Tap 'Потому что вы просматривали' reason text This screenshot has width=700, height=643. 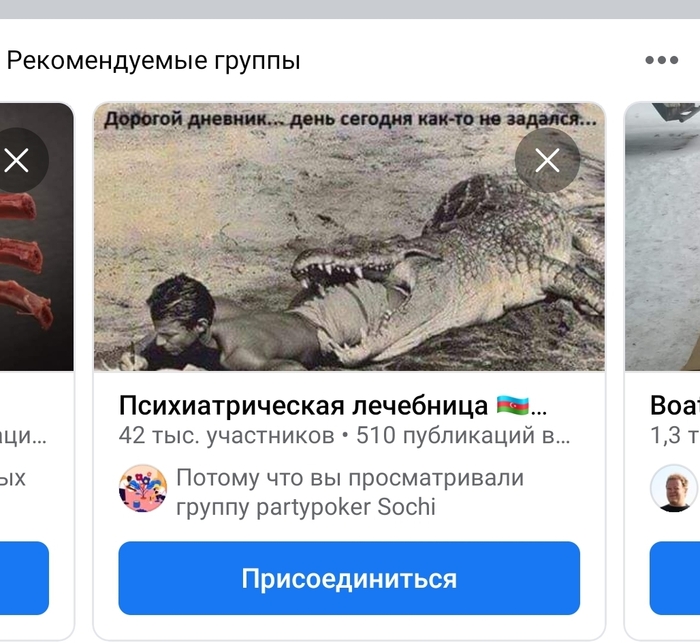tap(350, 478)
